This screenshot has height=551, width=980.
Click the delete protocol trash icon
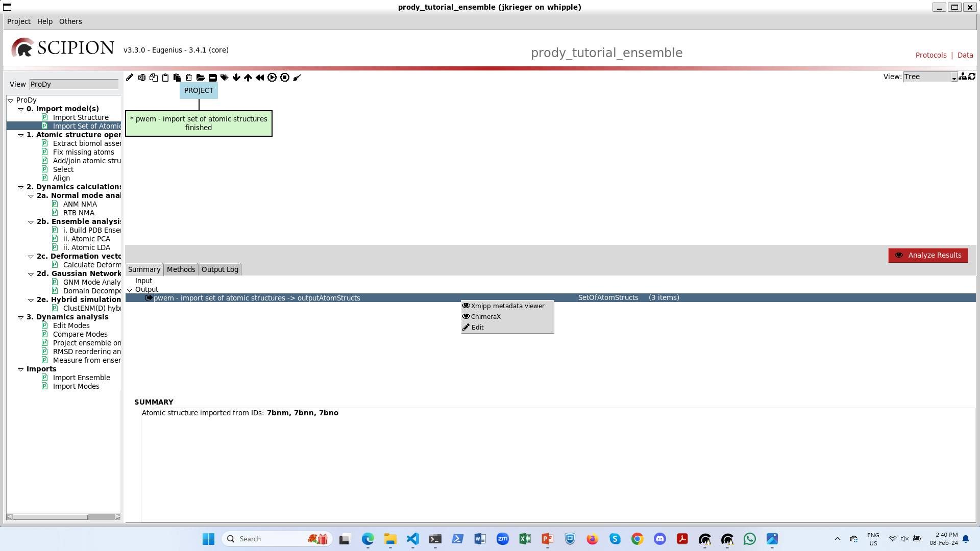[189, 78]
